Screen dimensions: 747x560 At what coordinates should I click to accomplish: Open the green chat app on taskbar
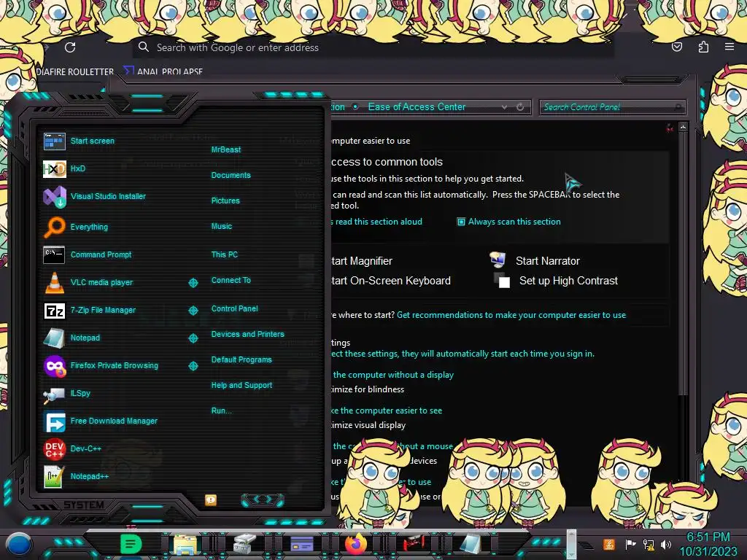point(131,544)
